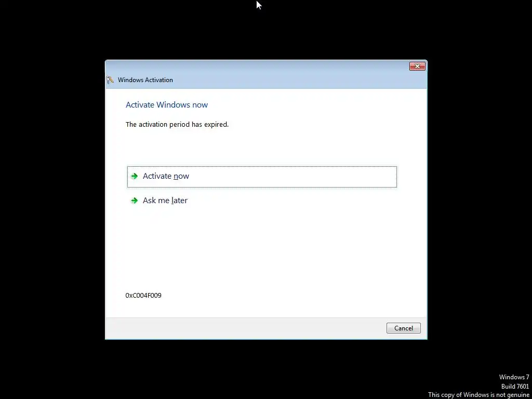Click green arrow beside Ask me later
This screenshot has height=399, width=532.
[x=135, y=201]
